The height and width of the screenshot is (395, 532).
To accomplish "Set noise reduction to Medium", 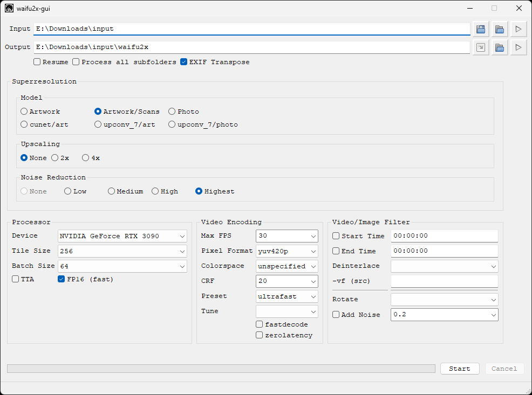I will click(x=112, y=191).
